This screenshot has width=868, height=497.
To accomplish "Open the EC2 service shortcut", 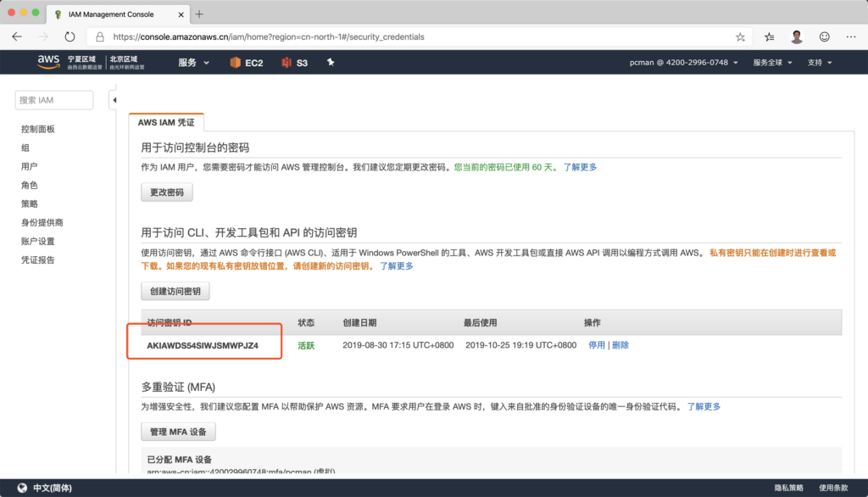I will point(246,63).
